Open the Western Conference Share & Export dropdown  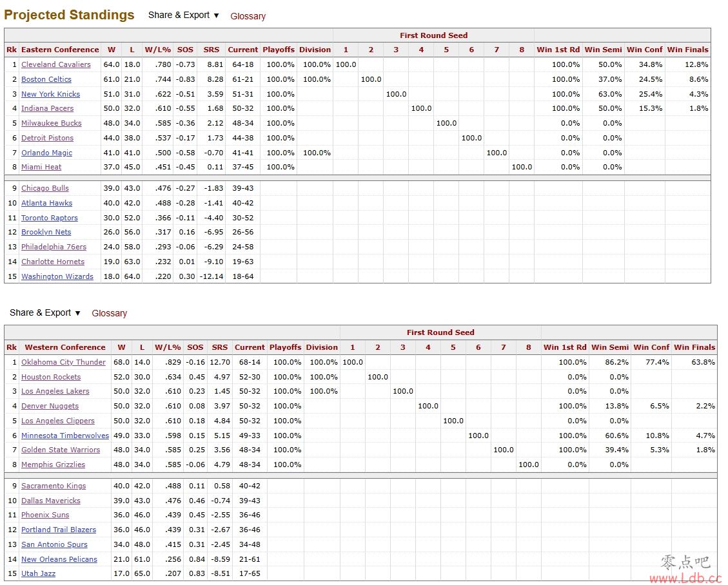pos(45,312)
